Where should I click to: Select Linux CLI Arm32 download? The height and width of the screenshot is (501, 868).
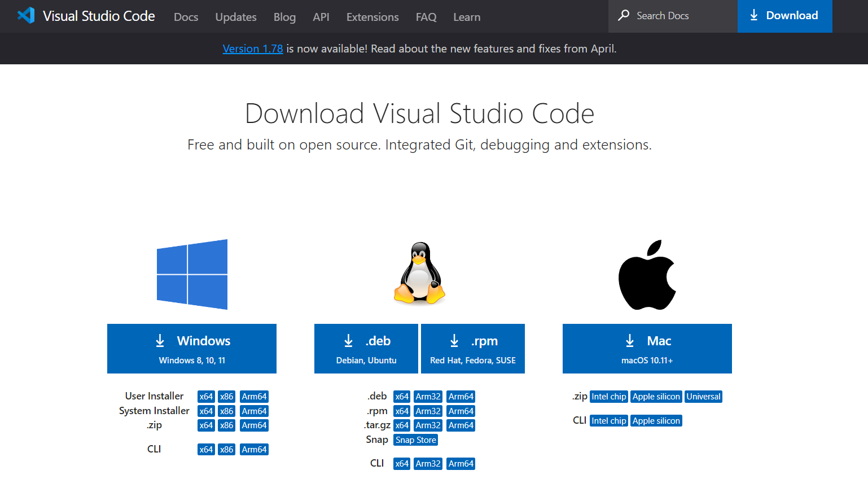(x=428, y=464)
